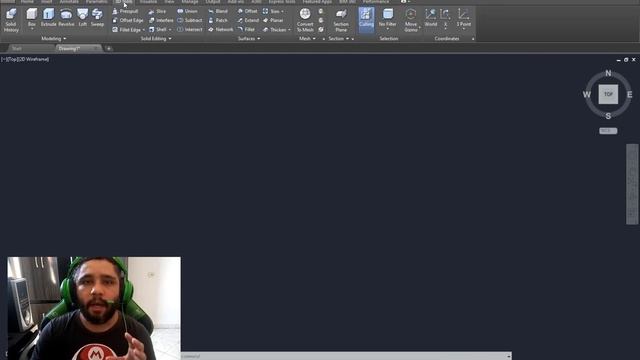The height and width of the screenshot is (360, 640).
Task: Expand the Mesh panel
Action: [x=307, y=38]
